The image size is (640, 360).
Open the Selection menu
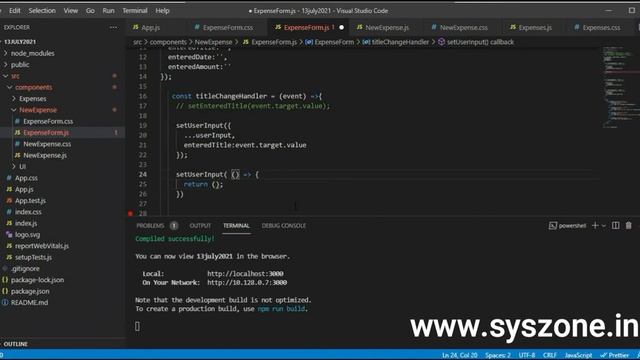coord(42,11)
